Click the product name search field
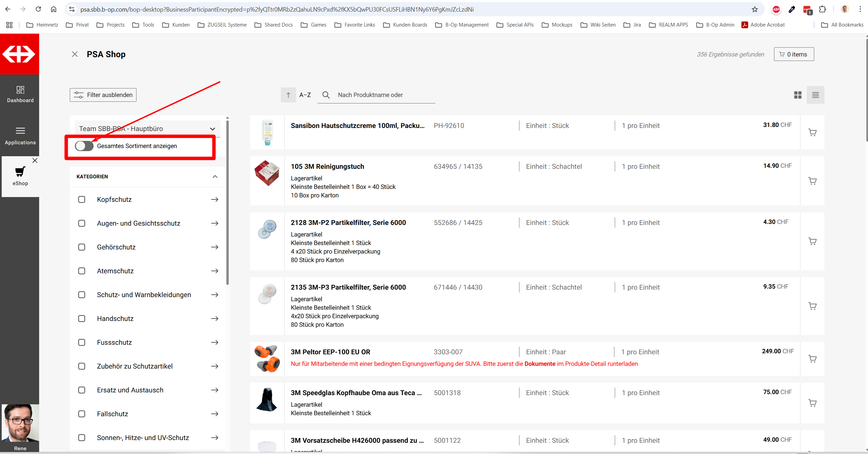 [385, 95]
